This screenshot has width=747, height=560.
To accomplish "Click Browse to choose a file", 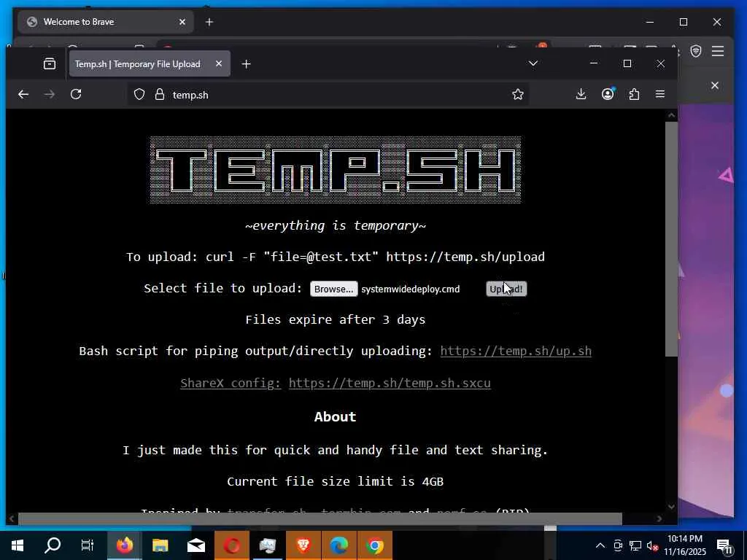I will (333, 289).
